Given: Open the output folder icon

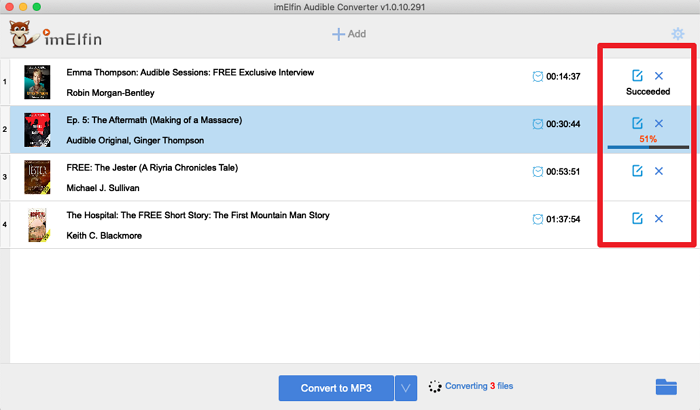Looking at the screenshot, I should [x=666, y=387].
